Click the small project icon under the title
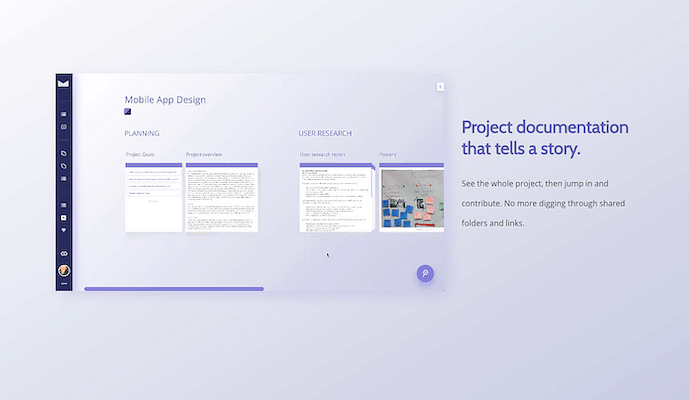Screen dimensions: 689x400 [x=128, y=113]
